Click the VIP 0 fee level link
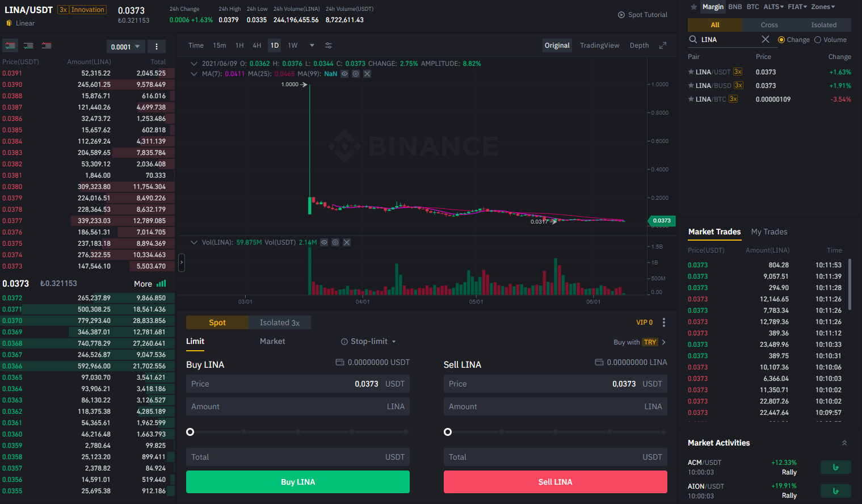The width and height of the screenshot is (862, 504). coord(645,322)
